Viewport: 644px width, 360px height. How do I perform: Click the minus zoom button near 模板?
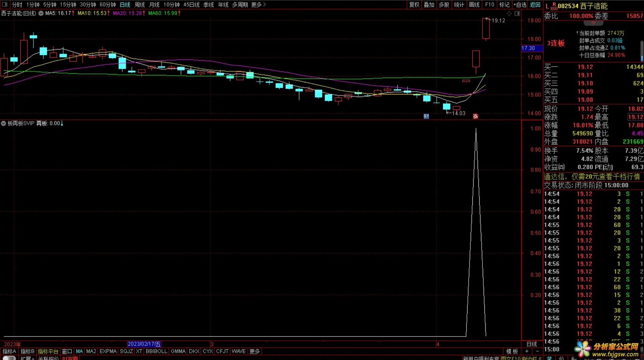click(537, 351)
